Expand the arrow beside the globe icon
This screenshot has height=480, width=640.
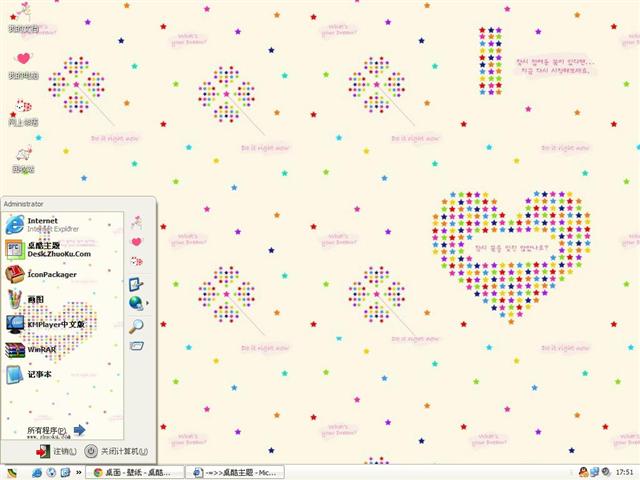147,303
